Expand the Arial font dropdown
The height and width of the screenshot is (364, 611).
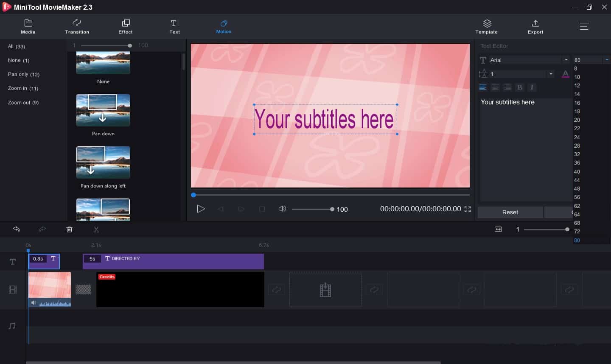(x=566, y=60)
